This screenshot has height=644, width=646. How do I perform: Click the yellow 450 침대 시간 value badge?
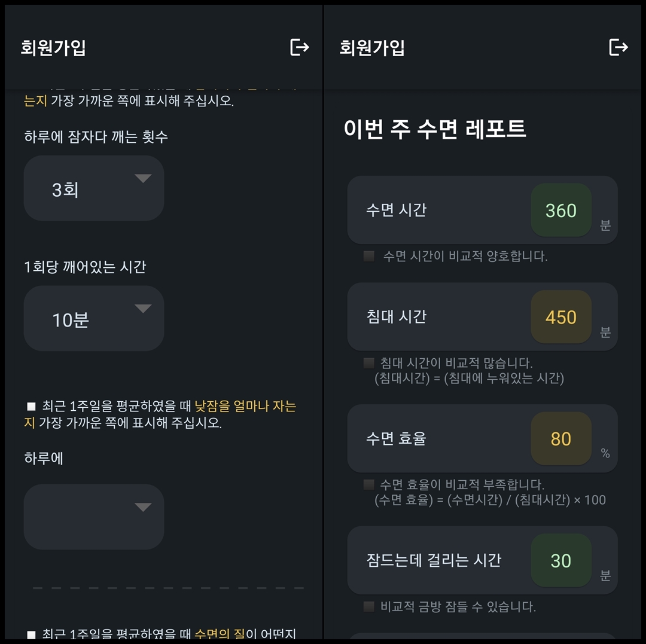coord(560,318)
